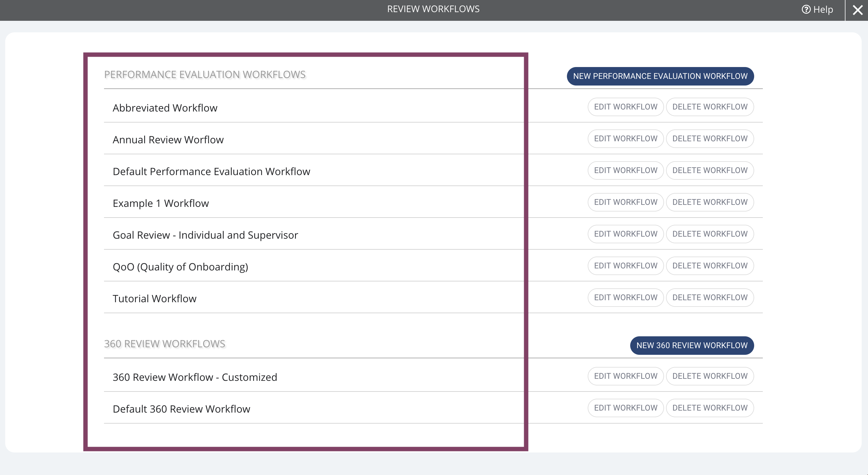Edit the Tutorial Workflow

(625, 298)
